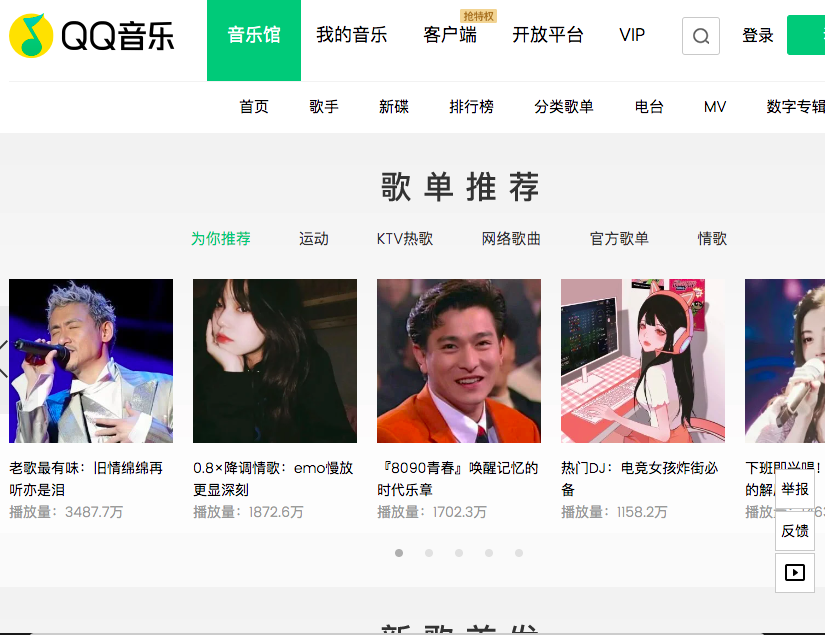Open the 排行榜 page

point(471,107)
